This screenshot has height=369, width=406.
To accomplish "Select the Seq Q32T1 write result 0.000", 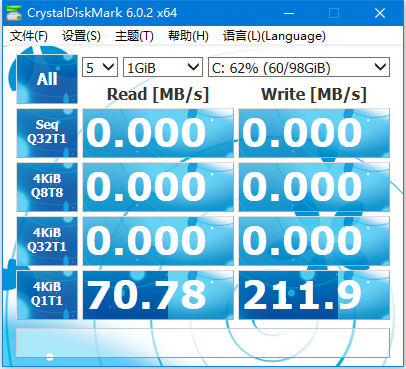I will tap(314, 133).
